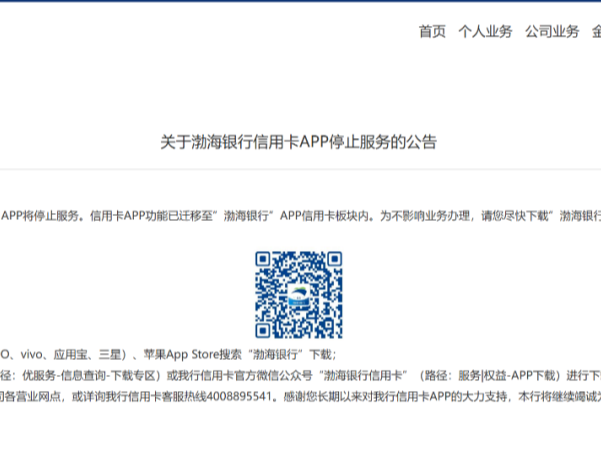Open the 公司业务 navigation menu

pyautogui.click(x=552, y=31)
